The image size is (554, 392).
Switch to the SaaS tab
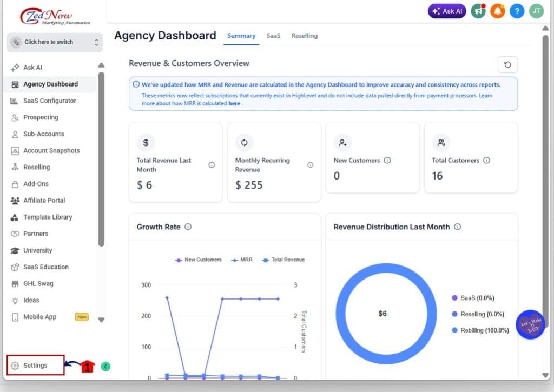click(273, 36)
